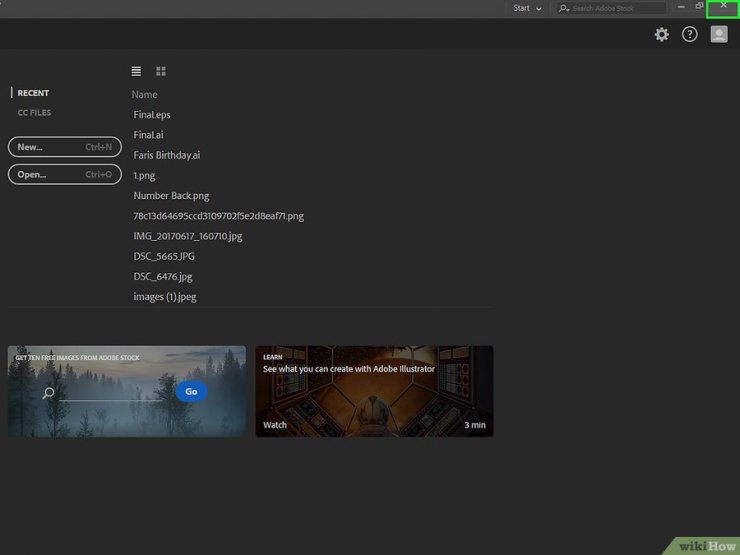Sort files by Name column header

tap(144, 94)
